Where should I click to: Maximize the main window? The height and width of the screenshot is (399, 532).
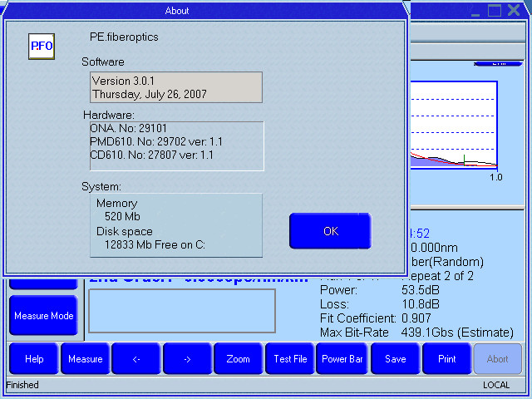tap(495, 10)
